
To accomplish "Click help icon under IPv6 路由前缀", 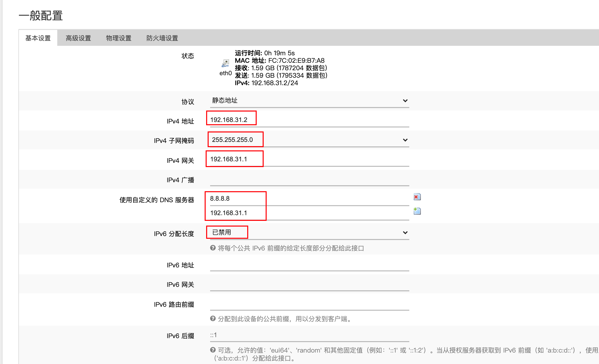I will coord(213,319).
